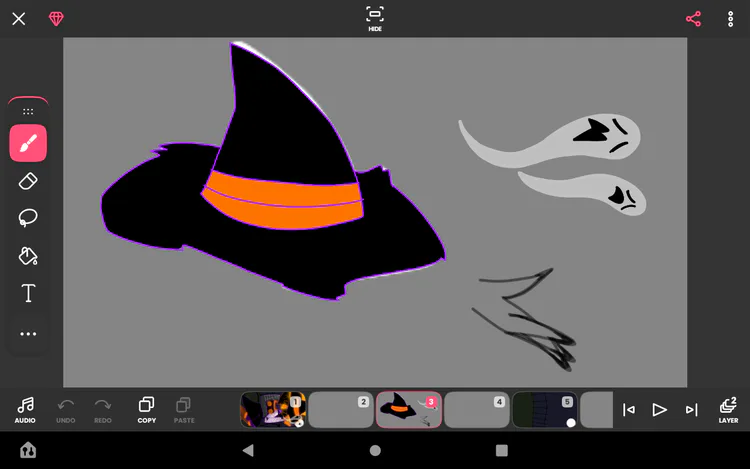Select frame 5 thumbnail
This screenshot has height=469, width=750.
pos(545,410)
